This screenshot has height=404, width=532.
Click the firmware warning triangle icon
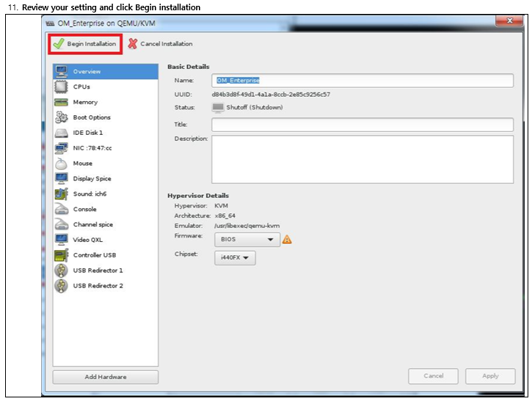tap(287, 240)
